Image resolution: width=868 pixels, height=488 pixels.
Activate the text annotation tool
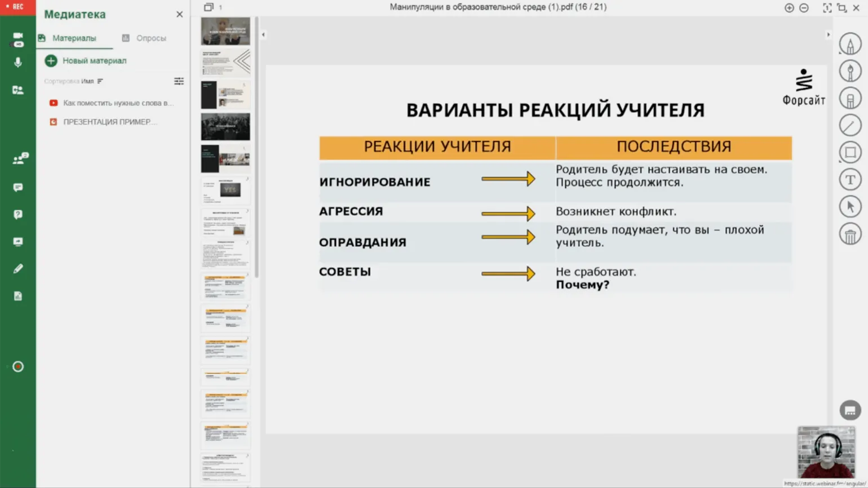(x=850, y=180)
